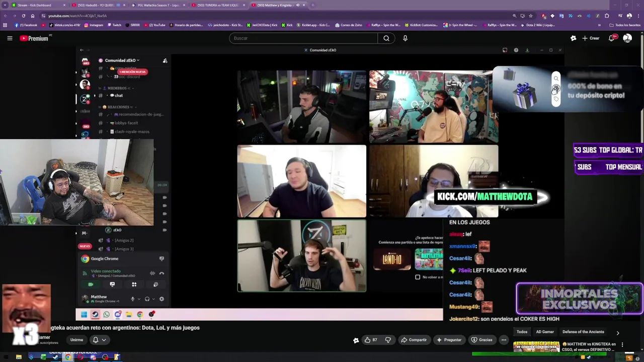
Task: Expand Comunidad zEkO server dropdown
Action: tap(122, 60)
